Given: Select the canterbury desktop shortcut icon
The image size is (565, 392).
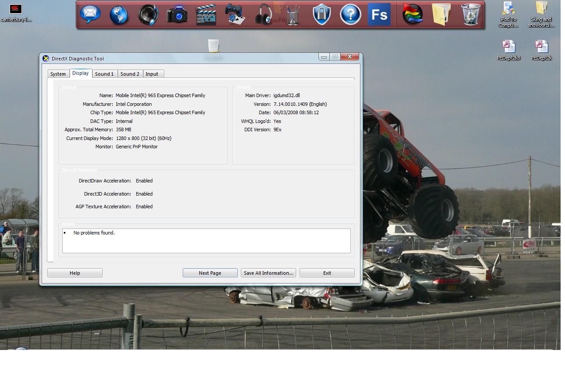Looking at the screenshot, I should point(16,13).
